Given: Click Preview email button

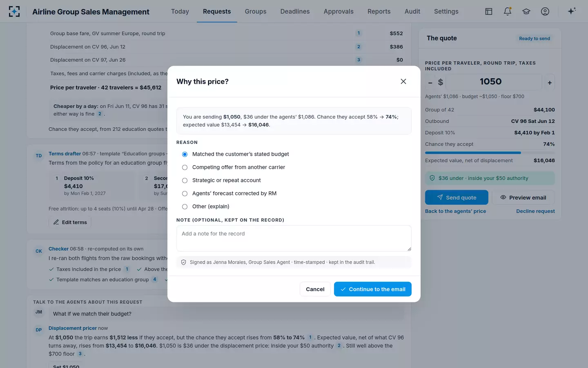Looking at the screenshot, I should click(x=523, y=197).
